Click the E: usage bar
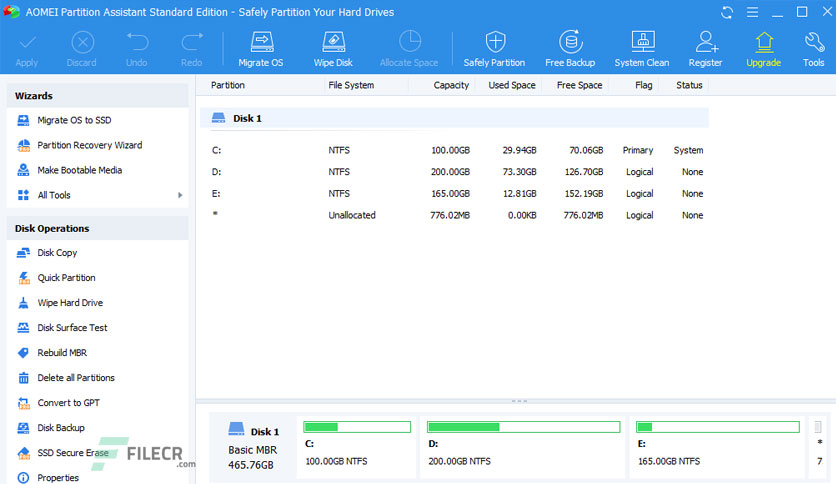 [718, 427]
